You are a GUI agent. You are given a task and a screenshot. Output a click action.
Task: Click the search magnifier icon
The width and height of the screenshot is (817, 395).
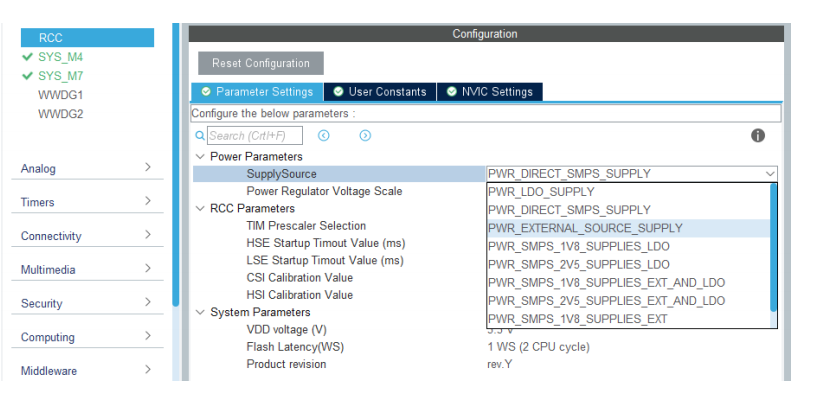[200, 135]
